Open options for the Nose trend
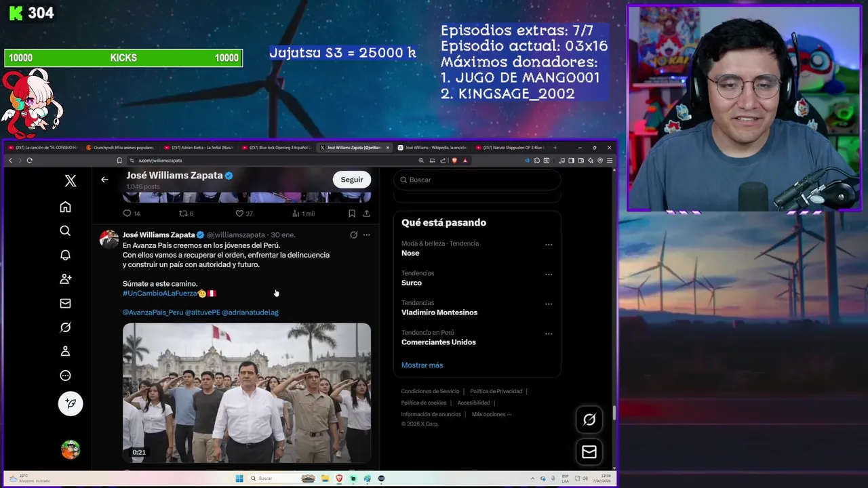The width and height of the screenshot is (868, 488). (x=549, y=245)
